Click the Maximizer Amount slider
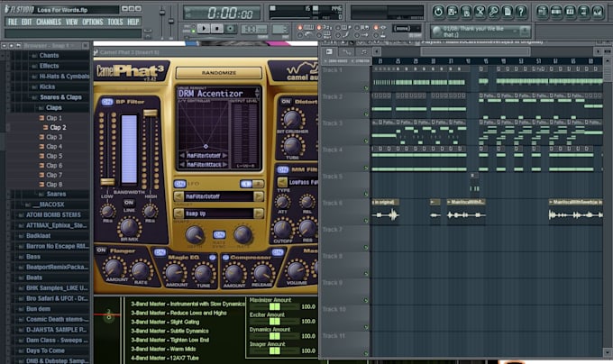This screenshot has width=613, height=364. (x=274, y=307)
